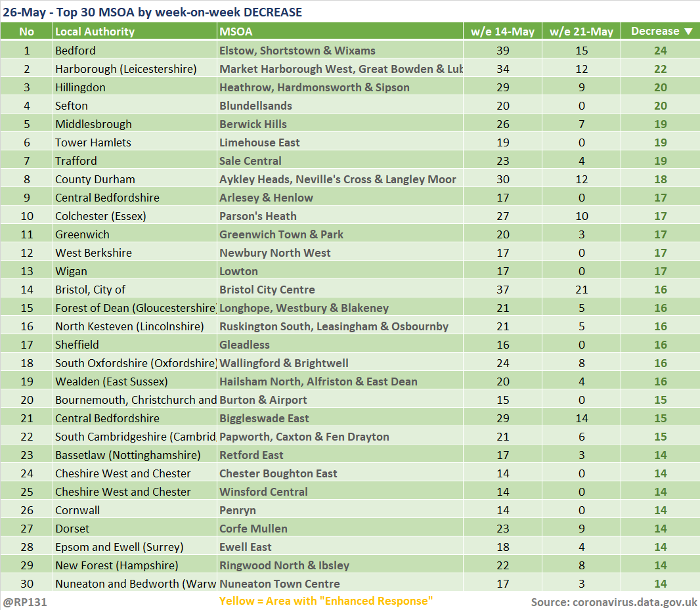Click 'Aykley Heads, Neville's Cross & Langley Moor'
The height and width of the screenshot is (610, 700).
pos(340,179)
